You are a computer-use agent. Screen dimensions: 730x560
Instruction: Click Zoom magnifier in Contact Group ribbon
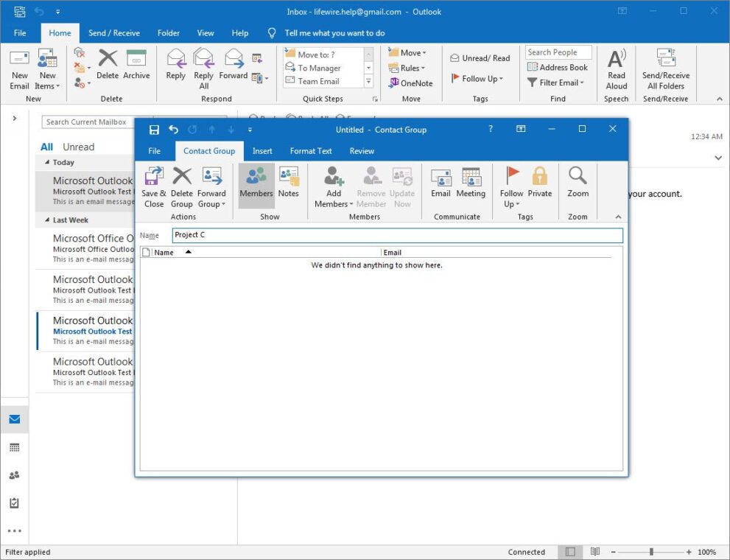point(578,183)
